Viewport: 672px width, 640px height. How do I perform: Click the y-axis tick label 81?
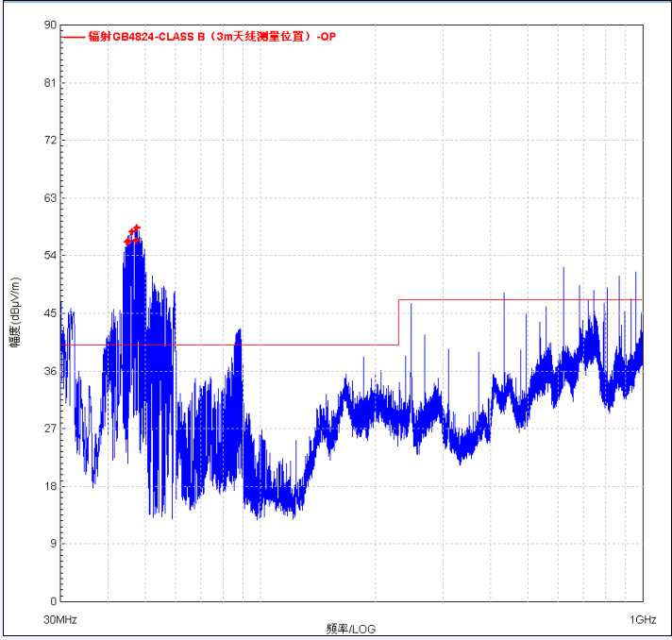tap(50, 83)
